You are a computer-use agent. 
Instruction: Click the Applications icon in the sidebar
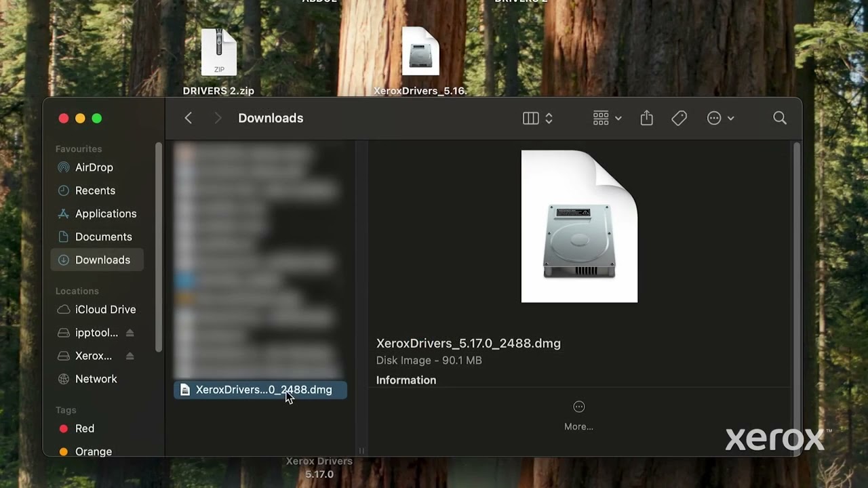[x=64, y=213]
